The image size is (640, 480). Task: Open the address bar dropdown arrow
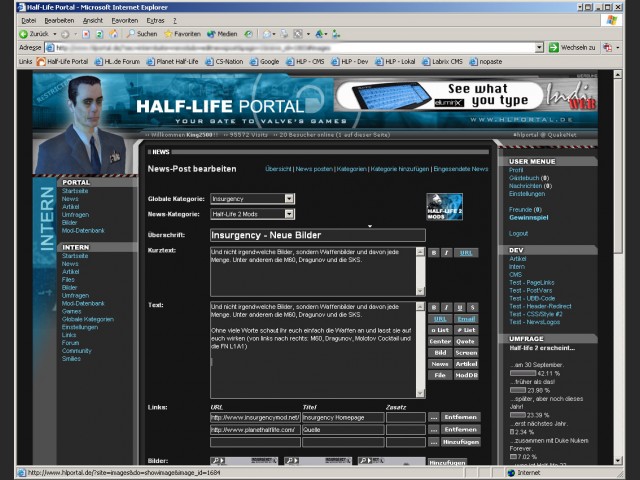click(539, 48)
